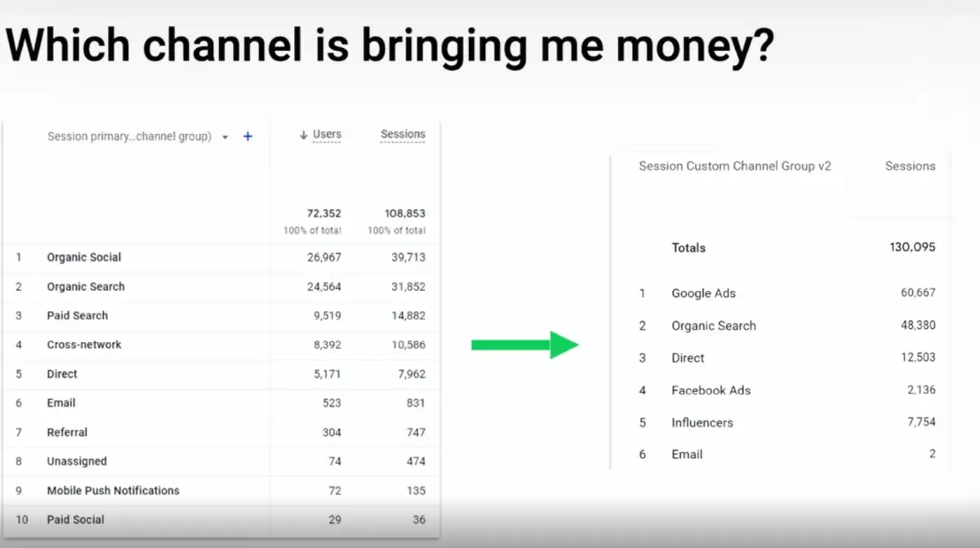Click the green arrow between the tables
Viewport: 980px width, 548px height.
524,345
